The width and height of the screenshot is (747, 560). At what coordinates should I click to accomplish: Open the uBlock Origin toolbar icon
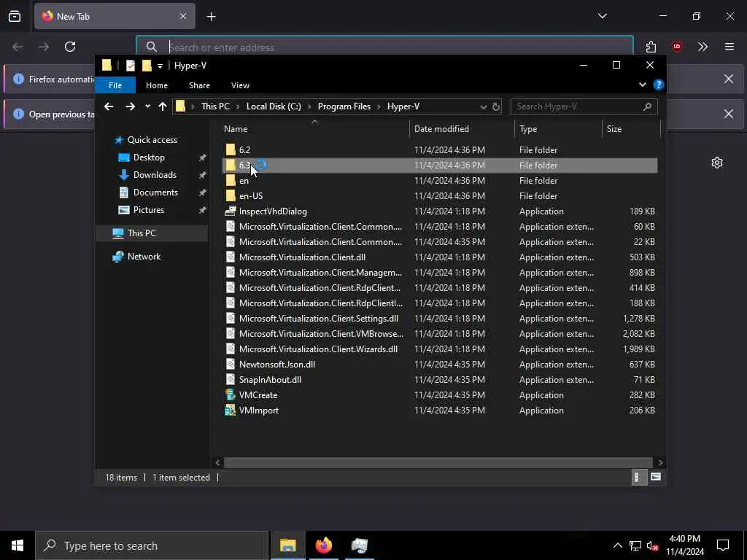pyautogui.click(x=677, y=47)
